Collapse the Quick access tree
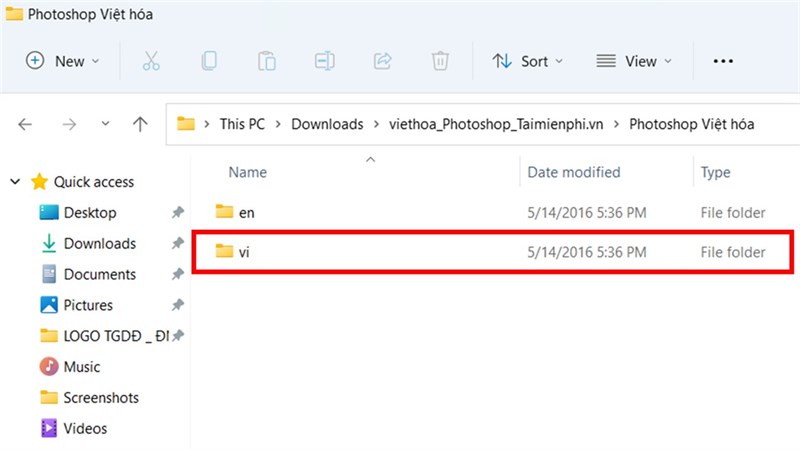The height and width of the screenshot is (450, 800). coord(15,181)
